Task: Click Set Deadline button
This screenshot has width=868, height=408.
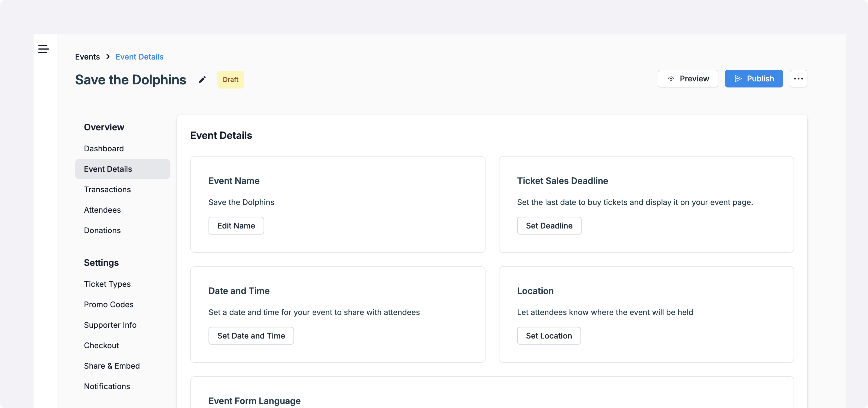Action: (x=549, y=226)
